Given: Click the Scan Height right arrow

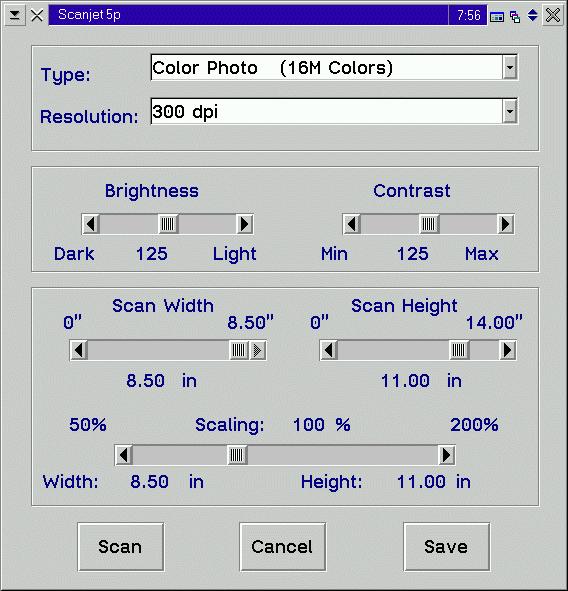Looking at the screenshot, I should click(507, 350).
